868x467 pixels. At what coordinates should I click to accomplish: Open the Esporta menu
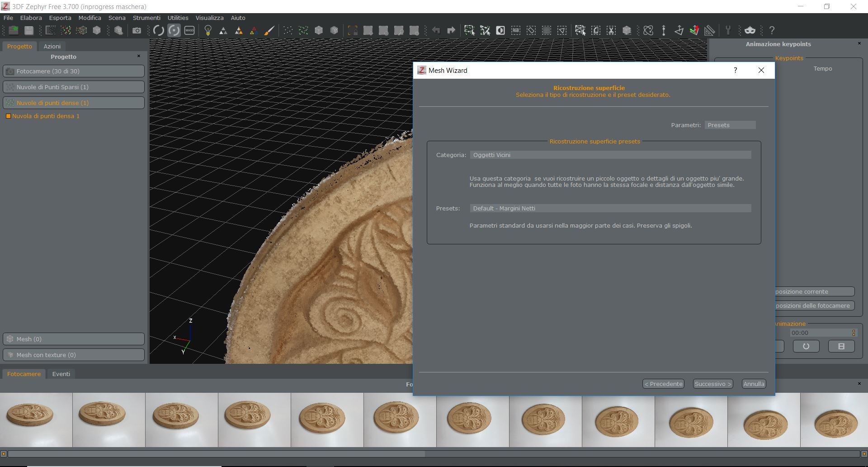click(60, 18)
